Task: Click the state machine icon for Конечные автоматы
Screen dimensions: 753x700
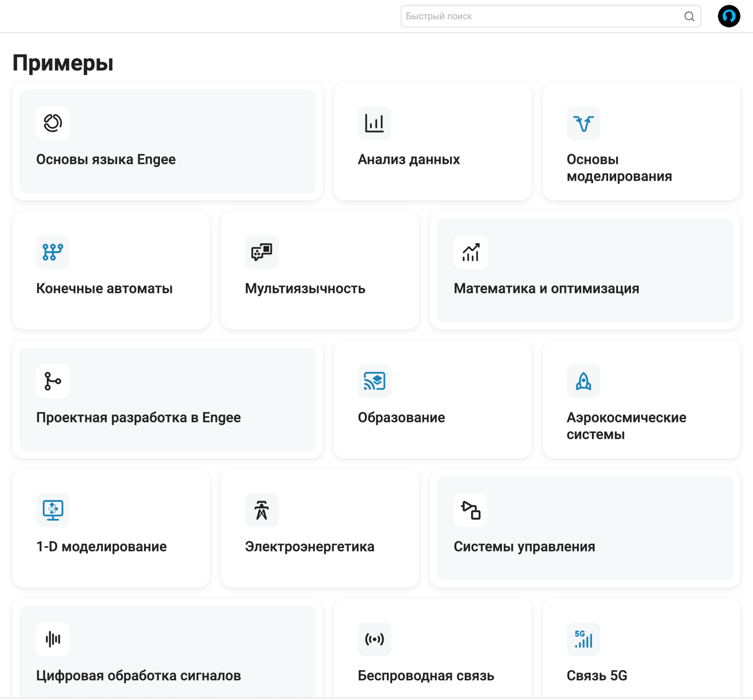Action: click(x=53, y=252)
